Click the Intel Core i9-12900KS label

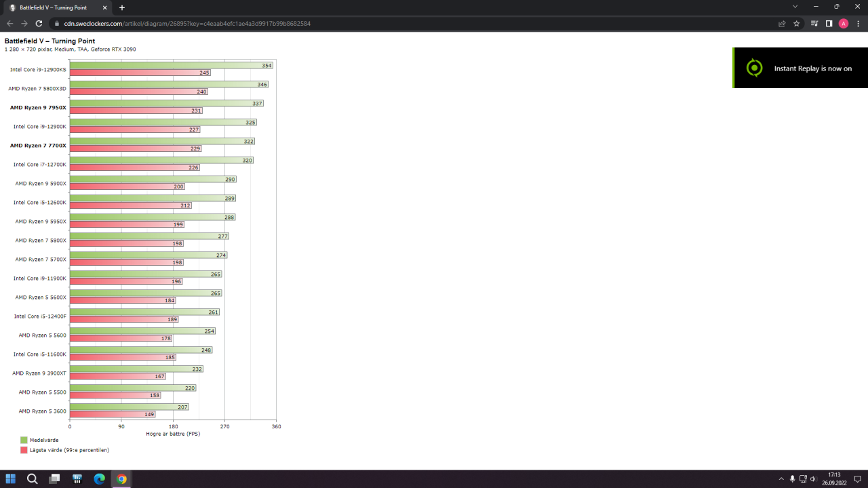pyautogui.click(x=38, y=69)
